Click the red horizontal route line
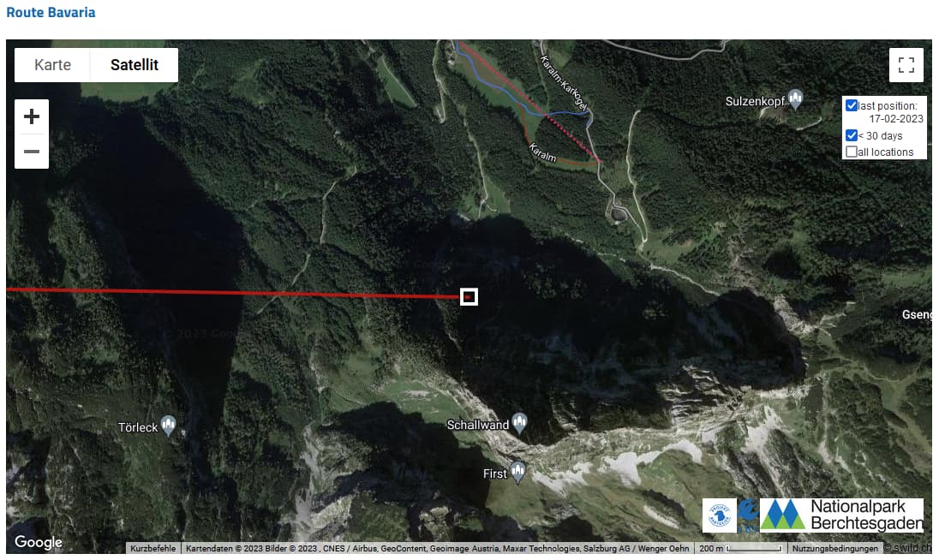This screenshot has height=560, width=939. pyautogui.click(x=234, y=293)
